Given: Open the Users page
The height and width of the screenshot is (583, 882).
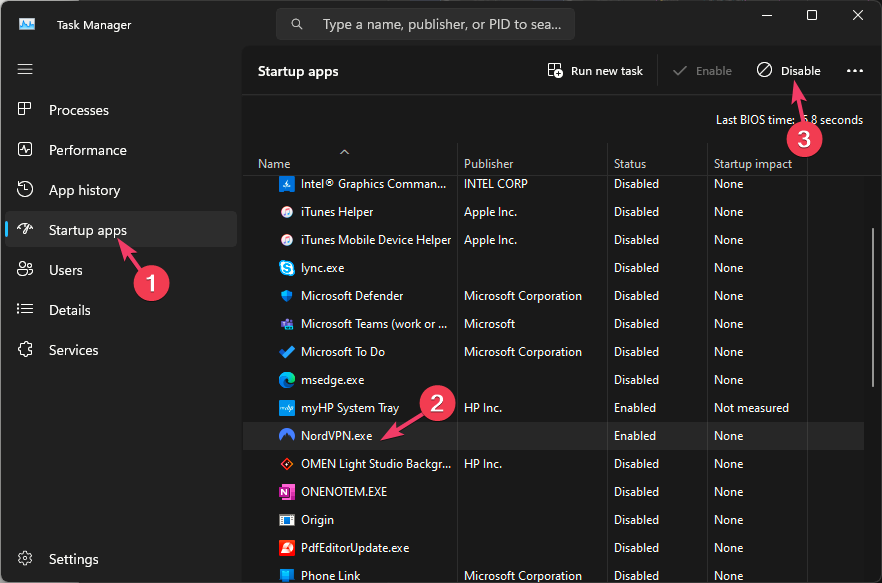Looking at the screenshot, I should pos(121,270).
